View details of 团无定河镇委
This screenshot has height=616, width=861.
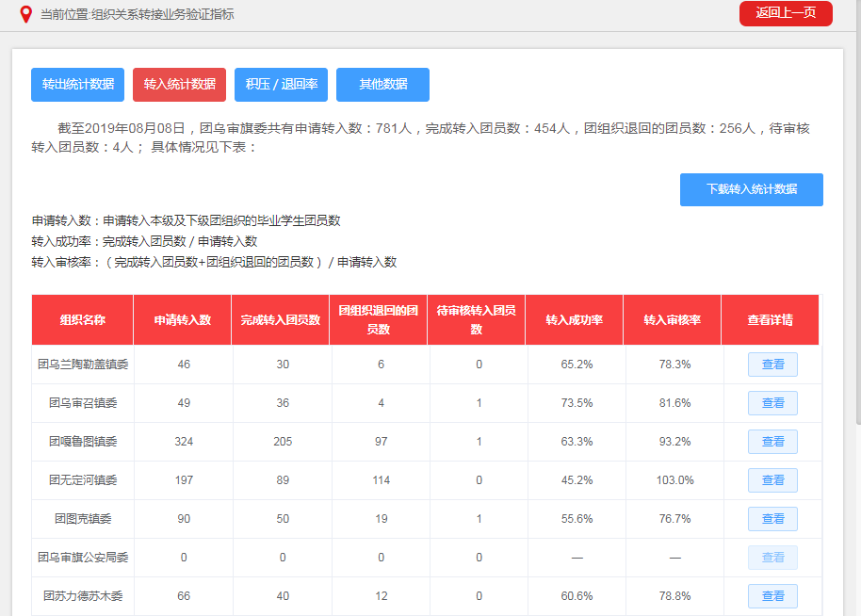[772, 480]
